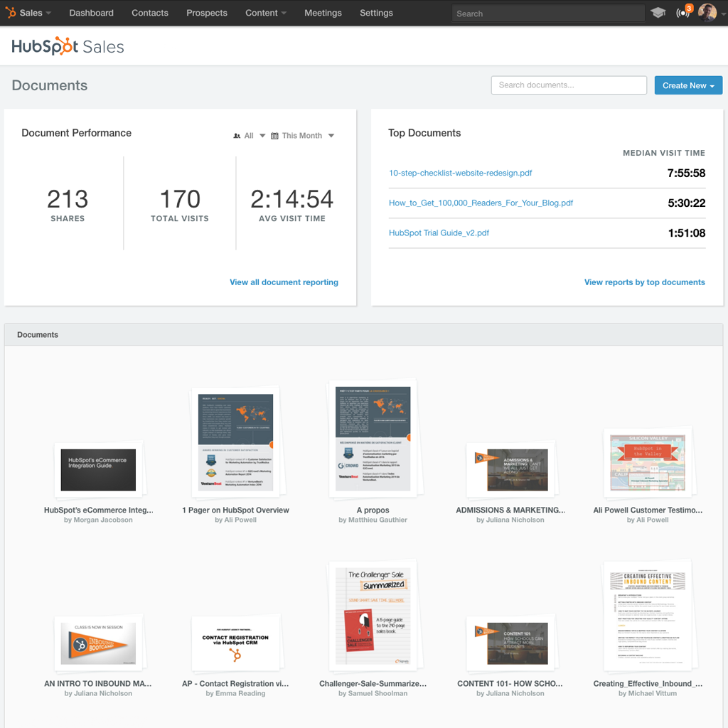Open HubSpot Trial Guide_v2.pdf link
The width and height of the screenshot is (728, 728).
pos(439,233)
